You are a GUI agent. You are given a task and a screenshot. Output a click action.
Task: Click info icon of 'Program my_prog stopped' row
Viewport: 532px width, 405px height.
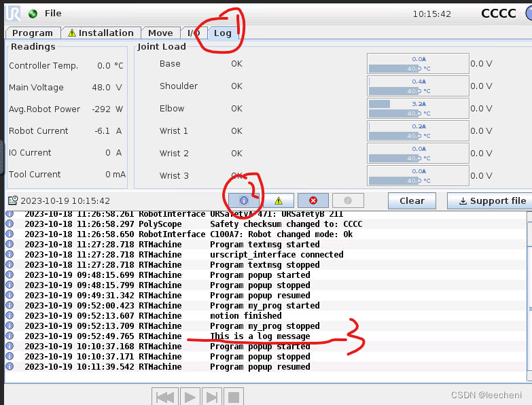(10, 325)
